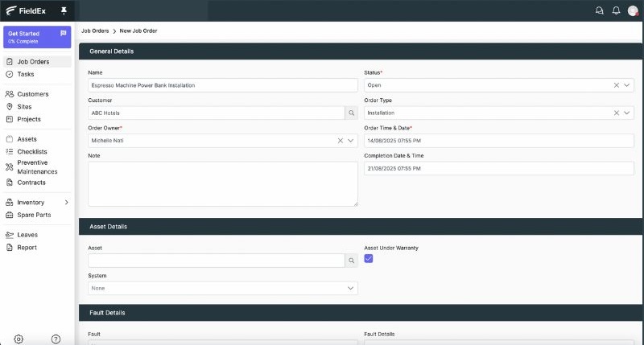Open the support headset icon
Screen dimensions: 644x345
(x=599, y=10)
